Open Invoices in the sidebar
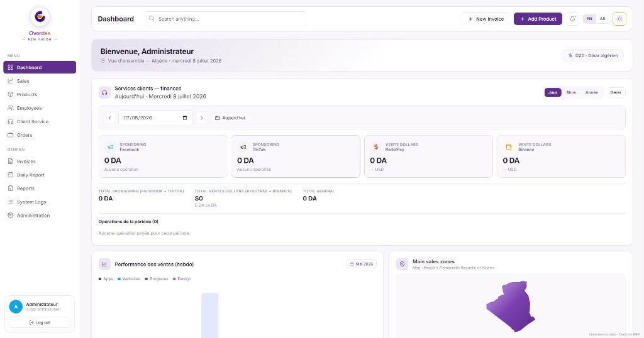Image resolution: width=644 pixels, height=338 pixels. point(40,161)
